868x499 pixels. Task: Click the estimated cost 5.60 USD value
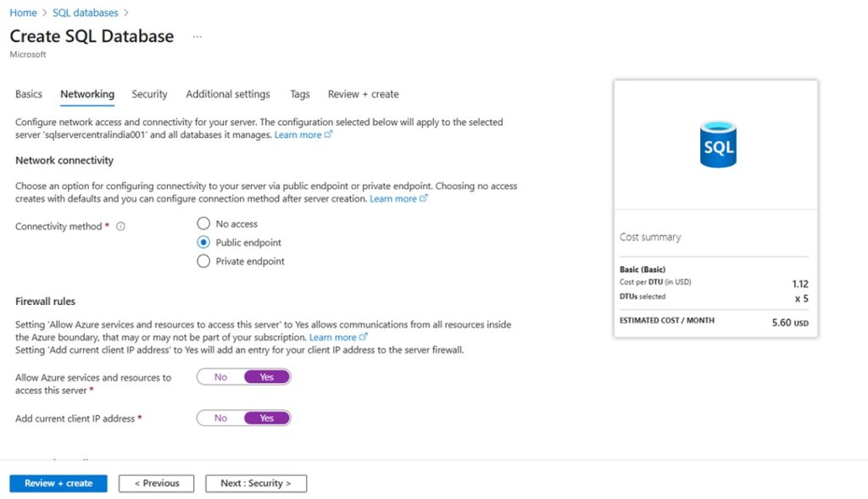point(790,323)
